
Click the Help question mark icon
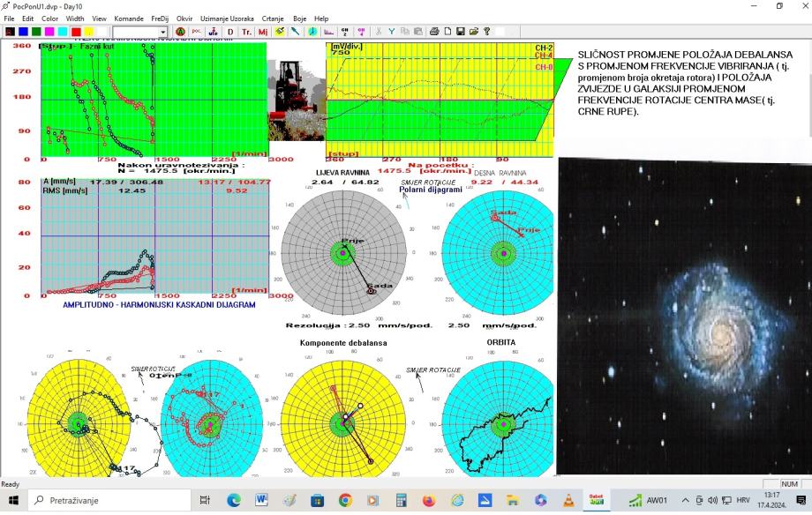pos(487,32)
